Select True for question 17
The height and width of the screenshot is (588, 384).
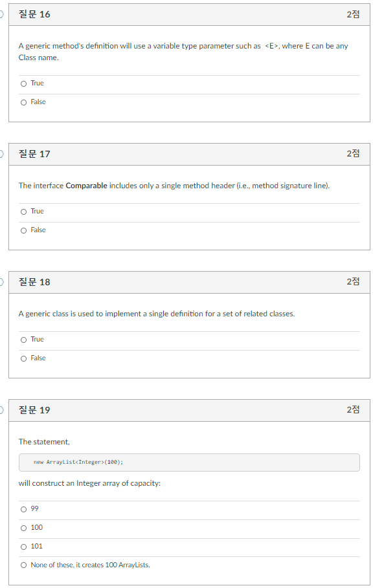(x=23, y=211)
